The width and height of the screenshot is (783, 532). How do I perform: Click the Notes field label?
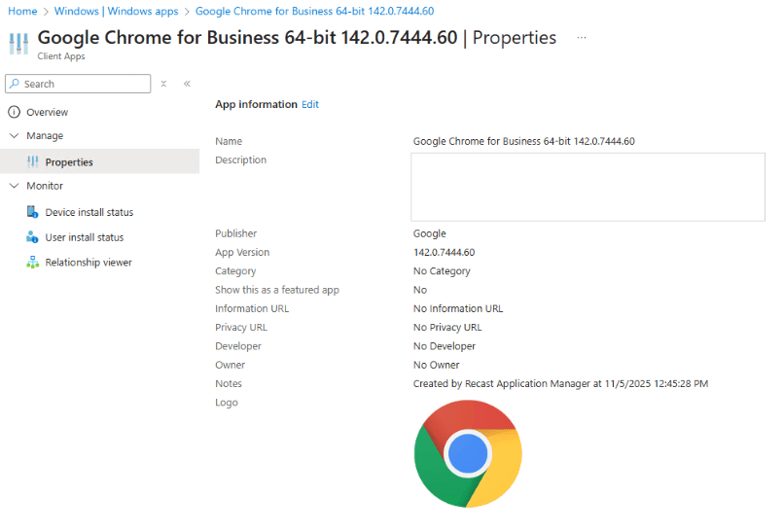[229, 383]
